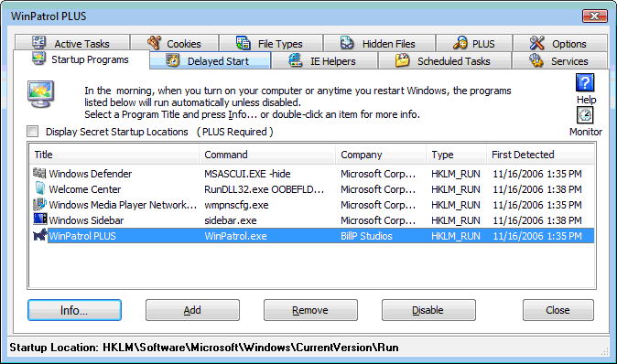
Task: Open the Options tab
Action: pos(560,43)
